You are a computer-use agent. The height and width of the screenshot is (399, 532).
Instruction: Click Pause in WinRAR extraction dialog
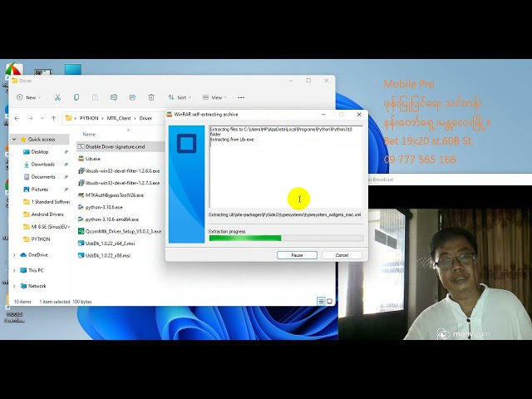[297, 255]
